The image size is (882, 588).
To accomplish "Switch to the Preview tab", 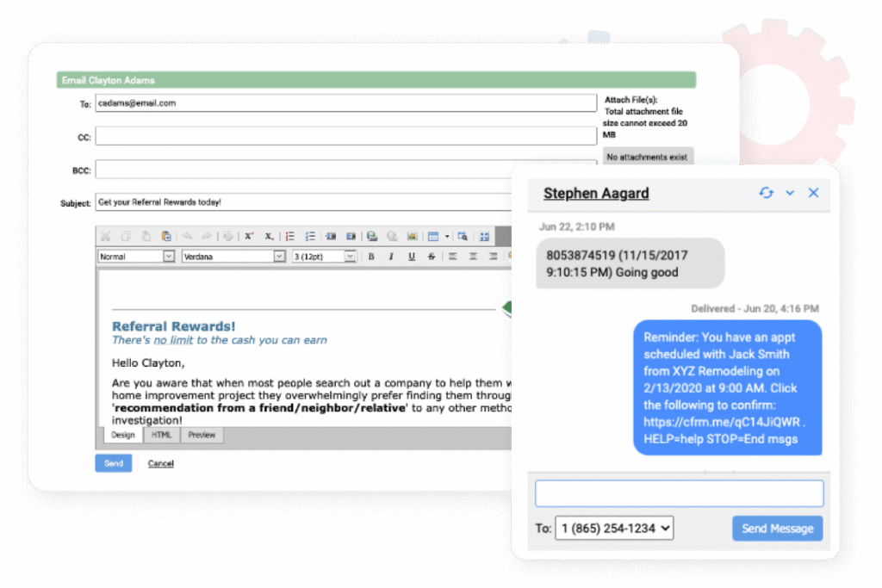I will [x=202, y=435].
